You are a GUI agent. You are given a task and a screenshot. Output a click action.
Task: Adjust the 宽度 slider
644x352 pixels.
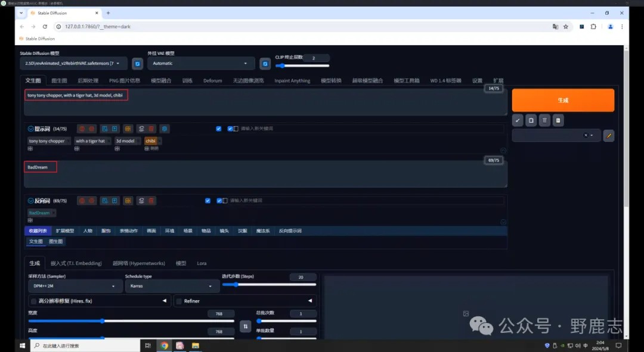[131, 321]
